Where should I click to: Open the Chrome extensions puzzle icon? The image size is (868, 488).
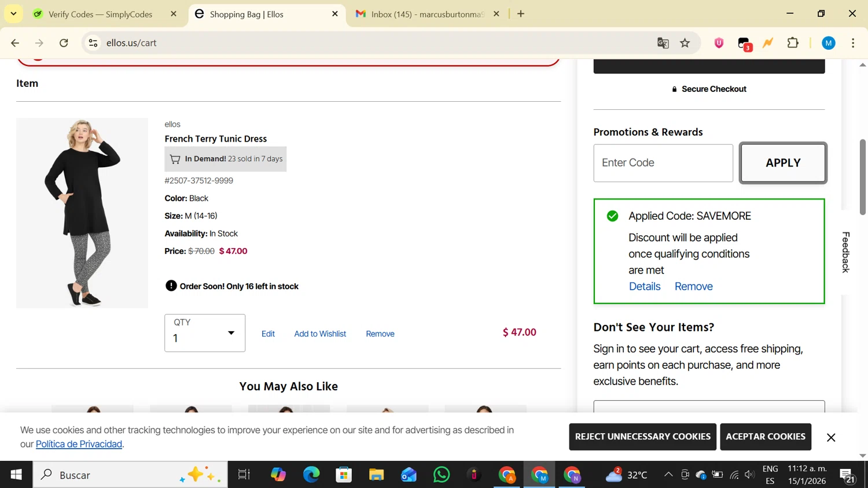click(x=793, y=43)
